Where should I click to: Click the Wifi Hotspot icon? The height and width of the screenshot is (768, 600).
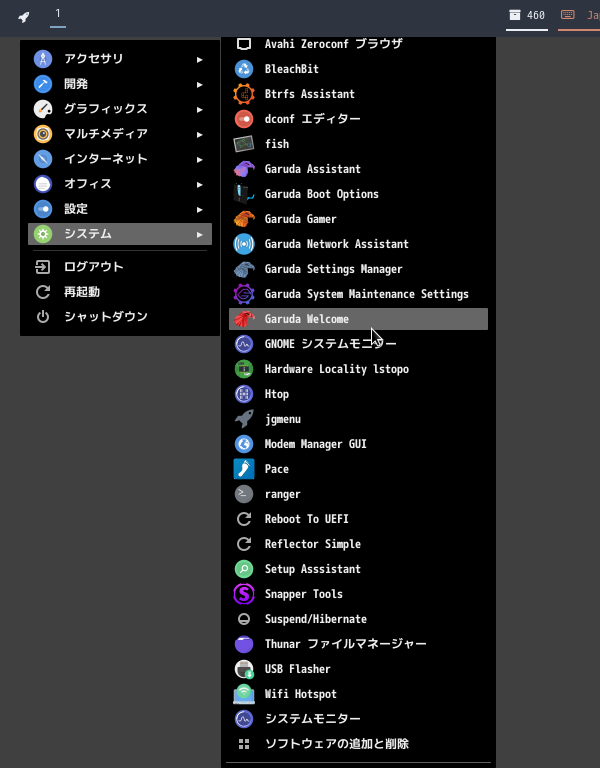pyautogui.click(x=244, y=694)
